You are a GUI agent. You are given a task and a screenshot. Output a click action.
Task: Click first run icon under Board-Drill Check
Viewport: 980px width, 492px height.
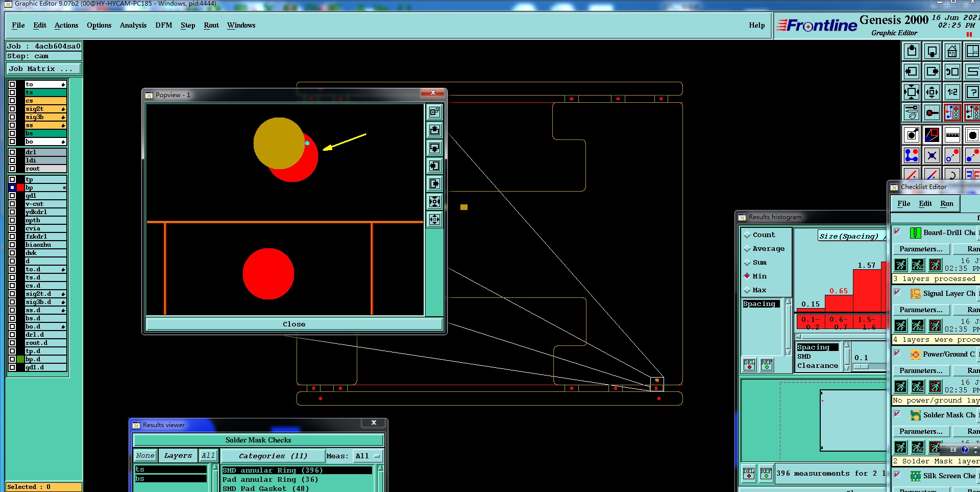point(901,265)
